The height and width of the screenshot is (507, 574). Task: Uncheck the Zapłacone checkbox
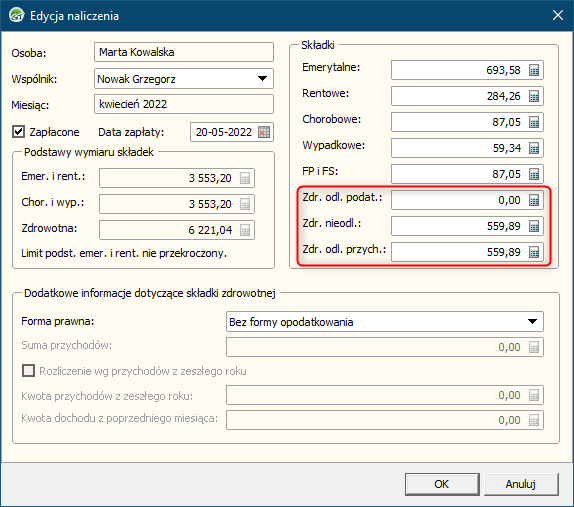click(18, 132)
